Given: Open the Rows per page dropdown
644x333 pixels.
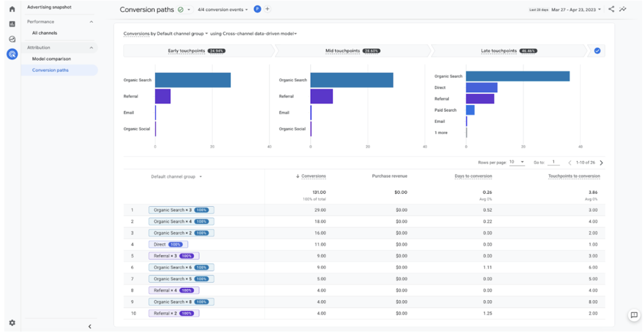Looking at the screenshot, I should [516, 162].
